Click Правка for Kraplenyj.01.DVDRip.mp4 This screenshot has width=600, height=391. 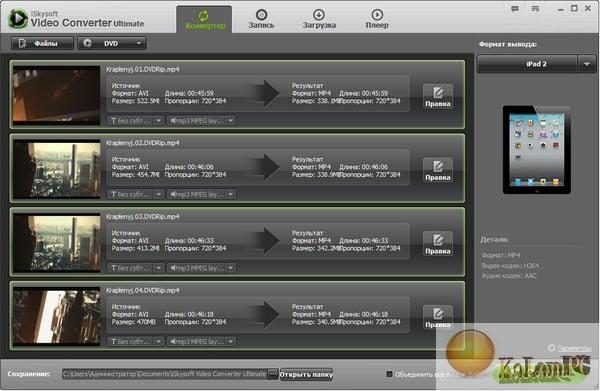[438, 97]
